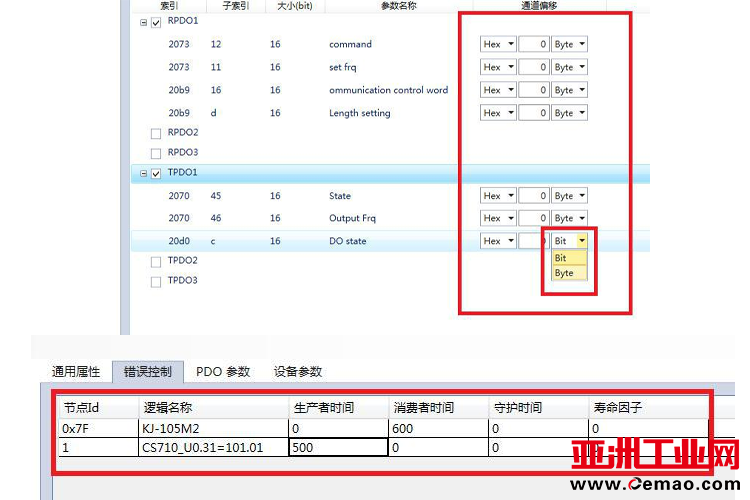Screen dimensions: 750x500
Task: Edit channel offset value for set frq
Action: (533, 67)
